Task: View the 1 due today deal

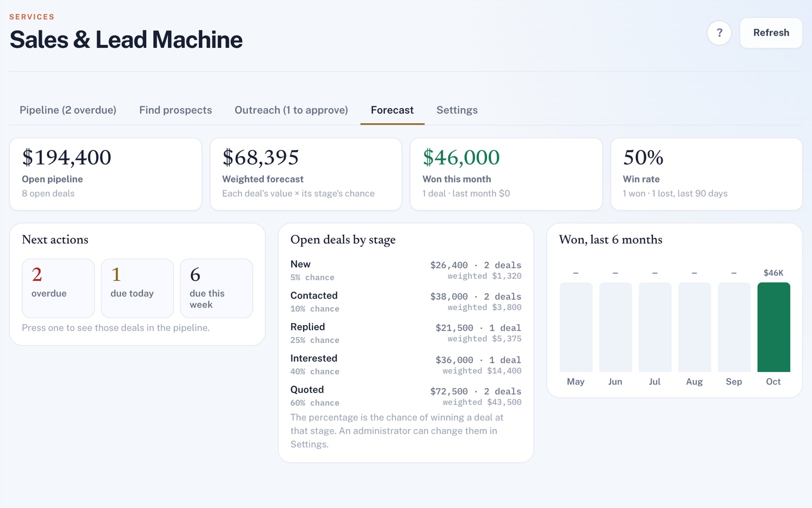Action: [x=137, y=288]
